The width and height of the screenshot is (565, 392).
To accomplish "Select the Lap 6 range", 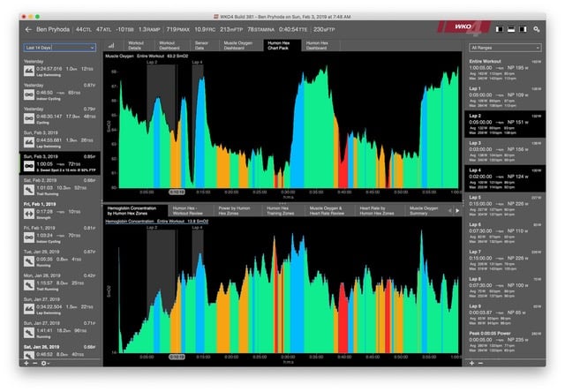I will tap(505, 233).
